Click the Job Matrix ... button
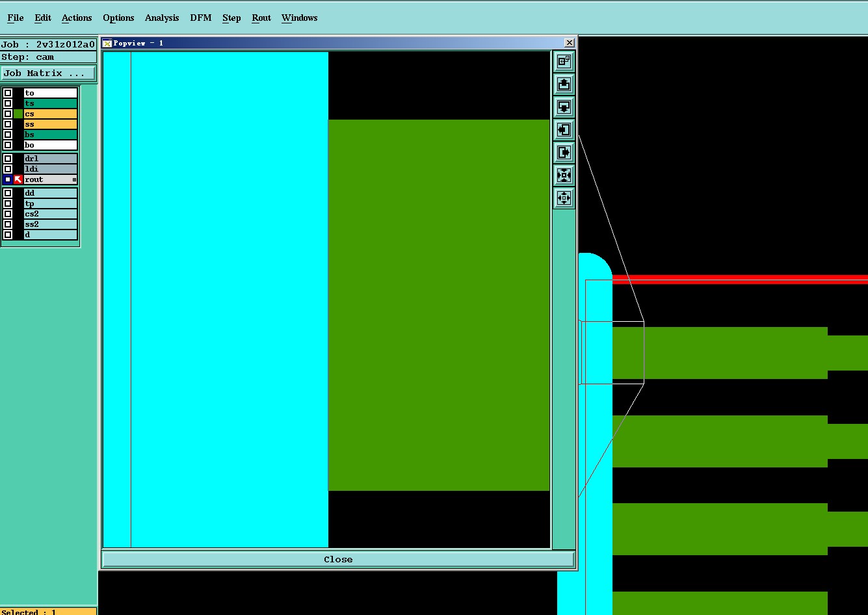This screenshot has height=615, width=868. [x=49, y=73]
